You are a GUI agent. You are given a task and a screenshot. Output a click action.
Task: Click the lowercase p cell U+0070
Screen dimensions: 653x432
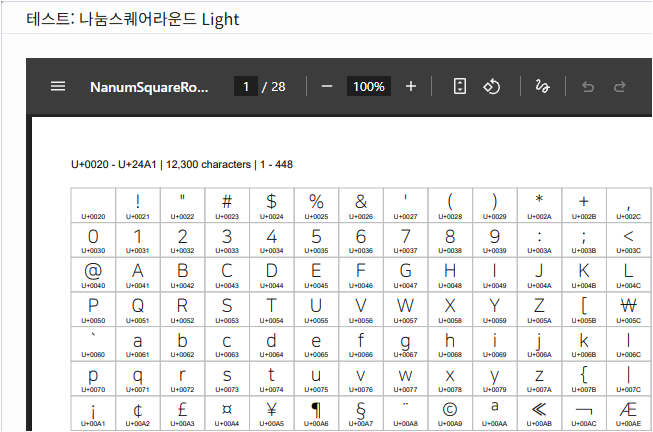click(93, 379)
